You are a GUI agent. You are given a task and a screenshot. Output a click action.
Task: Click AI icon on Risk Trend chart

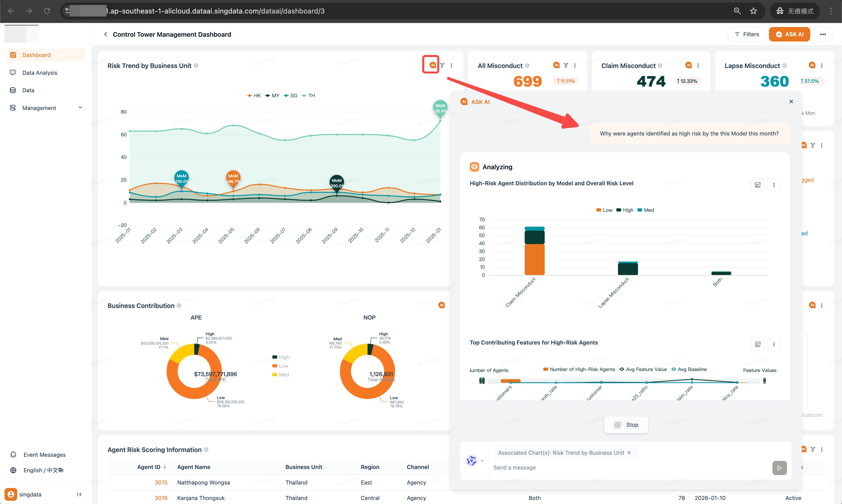point(432,65)
